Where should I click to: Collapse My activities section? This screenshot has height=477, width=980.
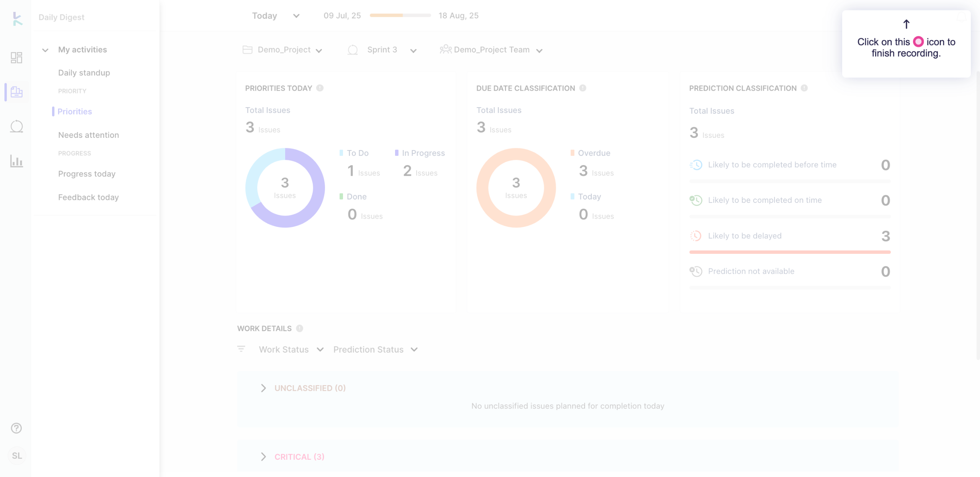click(x=45, y=50)
